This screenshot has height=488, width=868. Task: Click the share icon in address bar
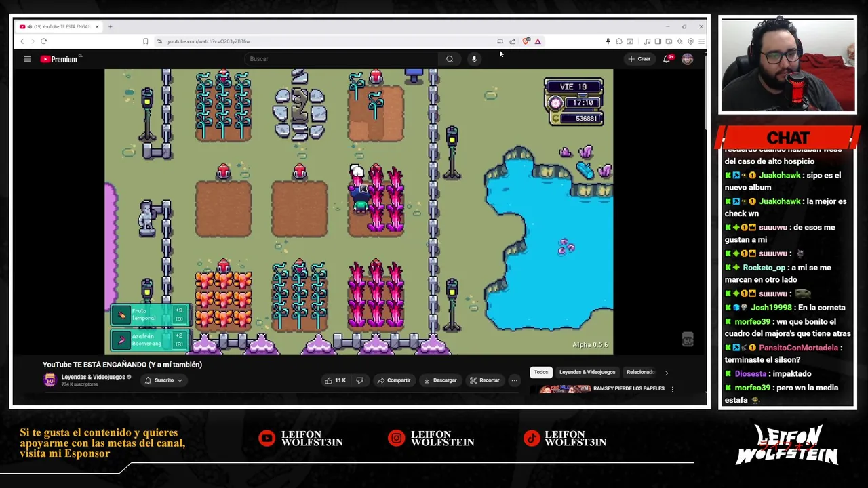click(x=513, y=41)
